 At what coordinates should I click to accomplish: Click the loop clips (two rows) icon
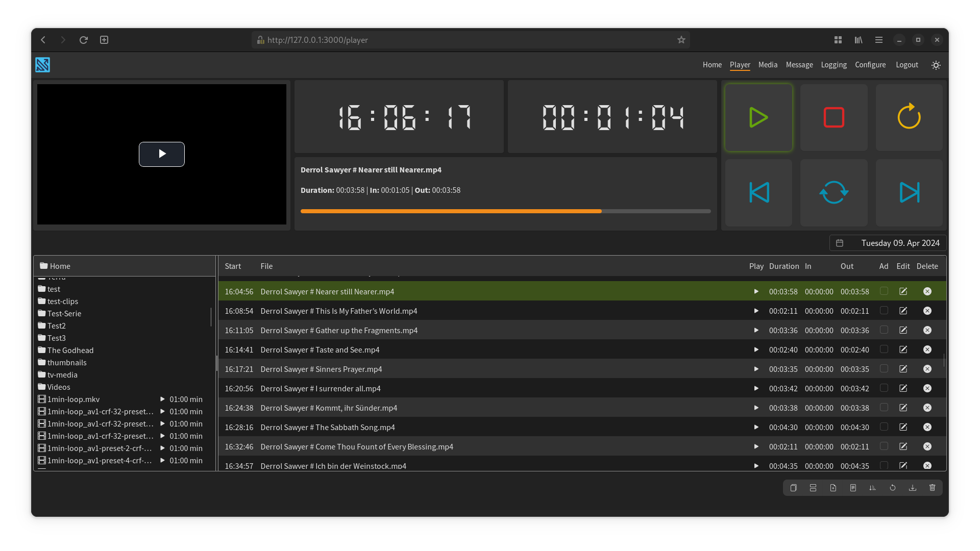(x=813, y=488)
